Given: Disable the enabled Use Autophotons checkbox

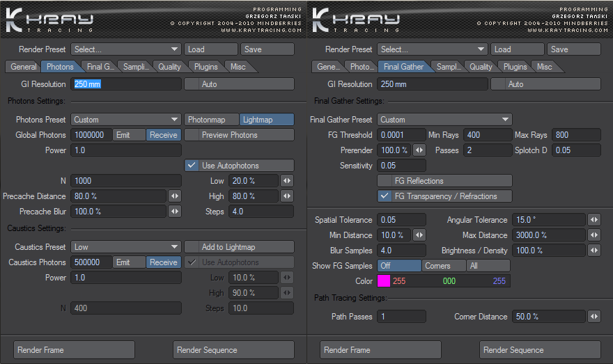Looking at the screenshot, I should point(192,166).
